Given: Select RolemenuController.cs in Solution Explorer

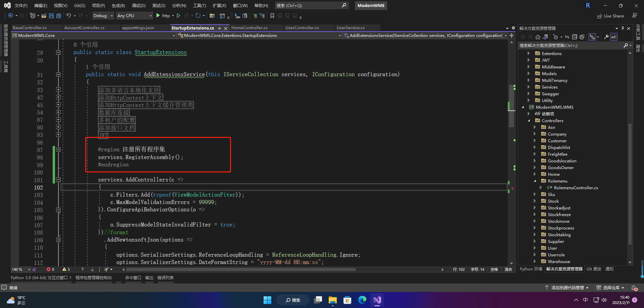Looking at the screenshot, I should pos(576,188).
